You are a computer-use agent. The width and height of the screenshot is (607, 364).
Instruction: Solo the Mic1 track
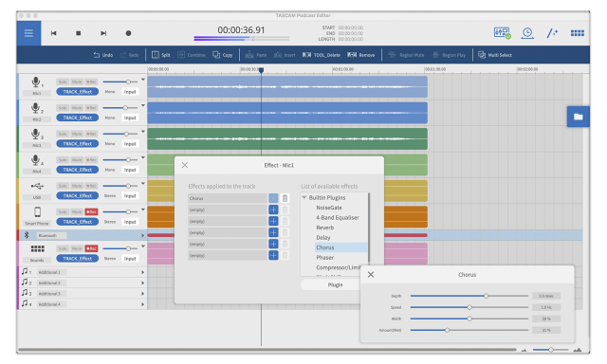click(63, 82)
